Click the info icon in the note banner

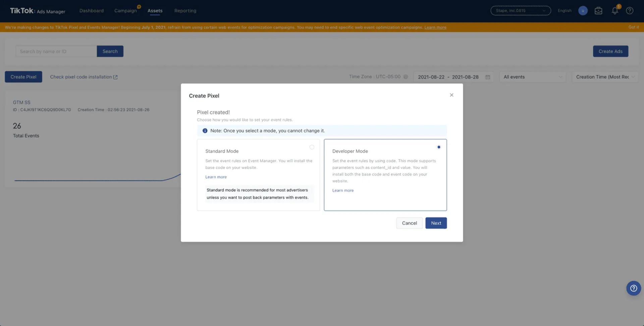click(x=205, y=131)
